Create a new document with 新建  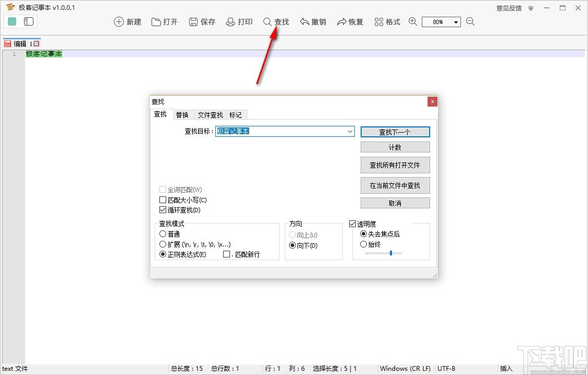pyautogui.click(x=127, y=21)
